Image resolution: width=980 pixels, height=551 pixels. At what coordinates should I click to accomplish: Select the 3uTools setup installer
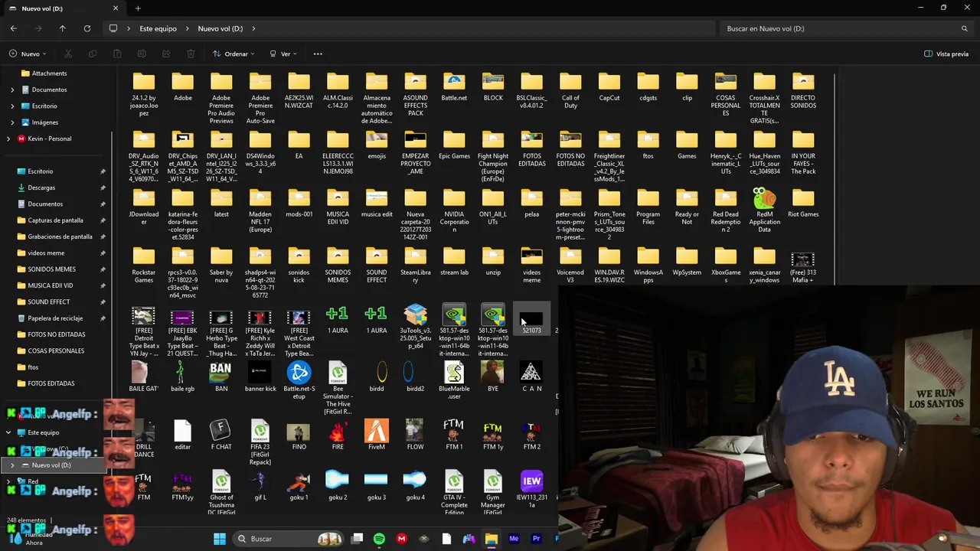[x=415, y=327]
